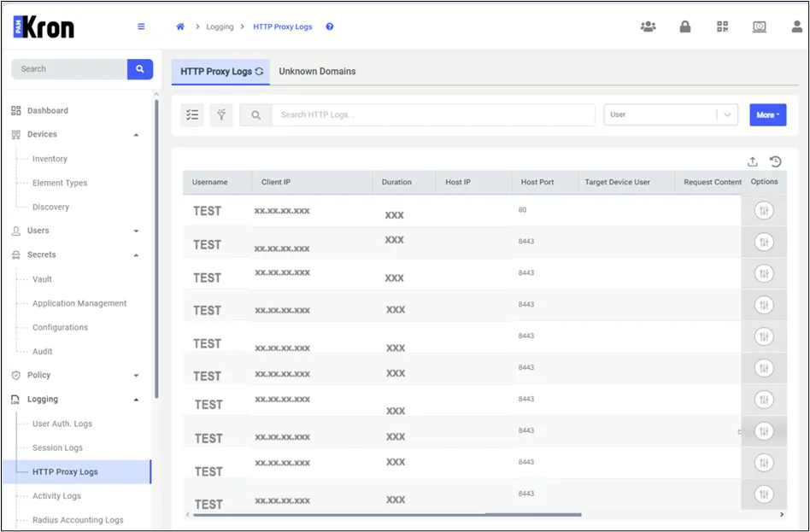Open Discovery under Devices

tap(50, 207)
